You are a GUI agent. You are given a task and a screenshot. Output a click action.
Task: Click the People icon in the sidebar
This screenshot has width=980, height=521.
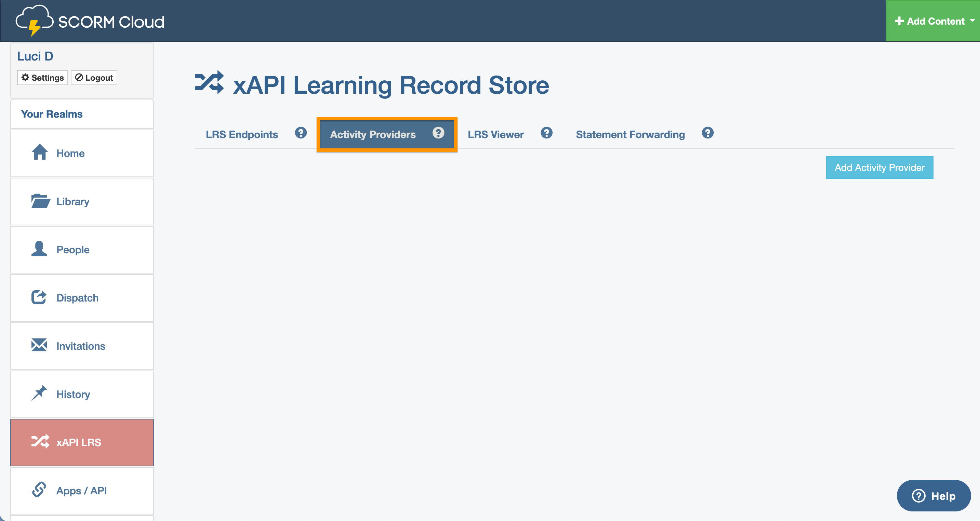[x=39, y=249]
